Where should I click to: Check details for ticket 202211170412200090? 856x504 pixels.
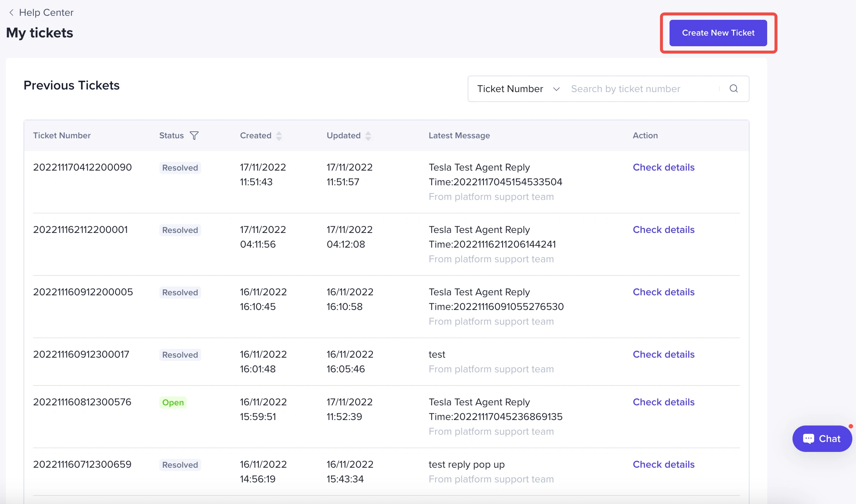[663, 167]
